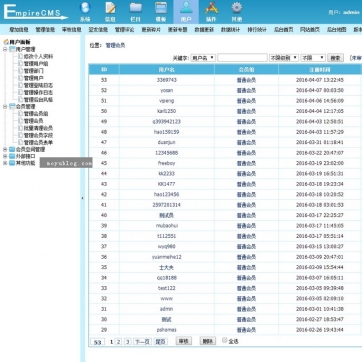Click the 会员空间管理 folder icon
Viewport: 362px width, 362px height.
click(12, 150)
